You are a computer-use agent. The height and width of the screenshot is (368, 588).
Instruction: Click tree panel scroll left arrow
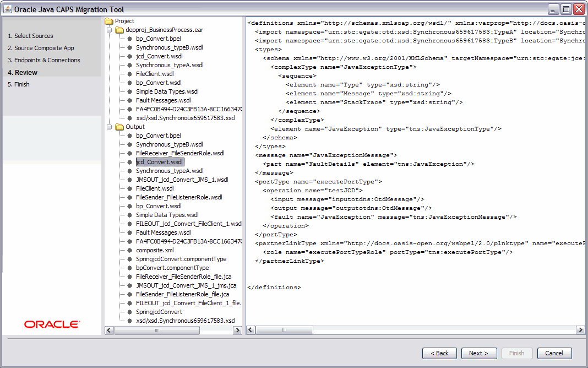tap(109, 331)
